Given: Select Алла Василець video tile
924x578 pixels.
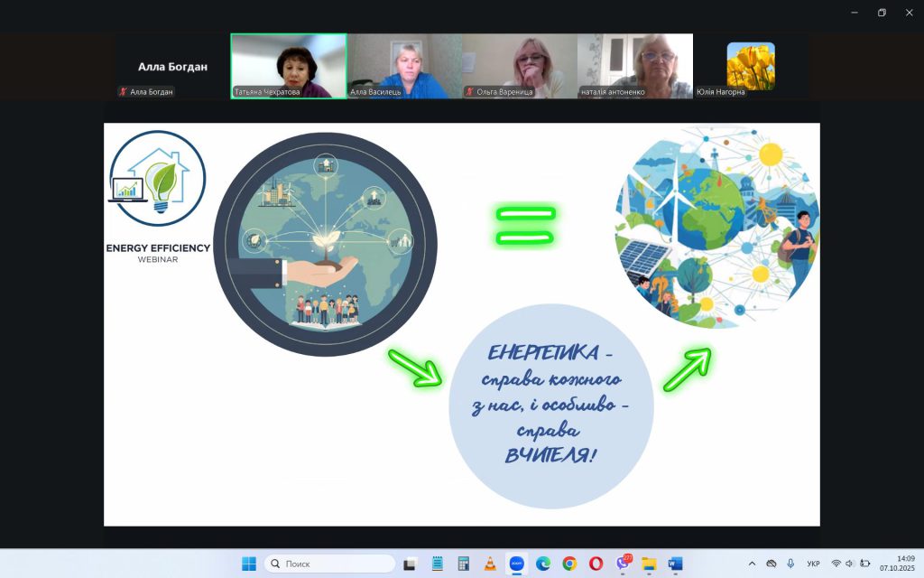Looking at the screenshot, I should [x=404, y=66].
